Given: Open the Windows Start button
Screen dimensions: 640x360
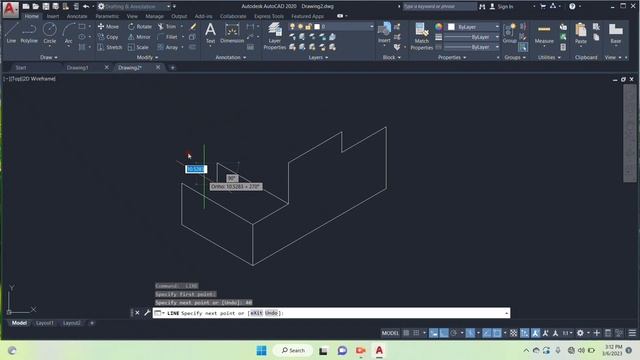Looking at the screenshot, I should [x=261, y=351].
